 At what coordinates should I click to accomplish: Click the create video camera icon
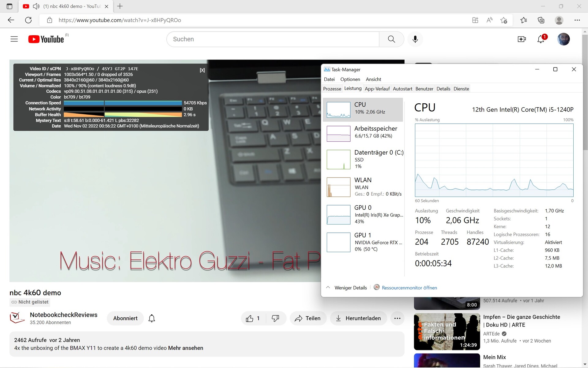point(522,39)
